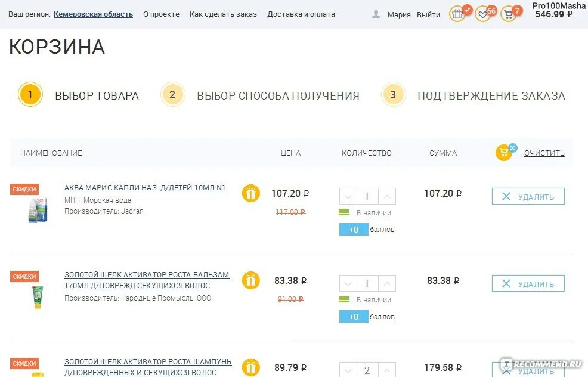Click Скидки badge on Золотой Шелк бальзам
The height and width of the screenshot is (377, 588).
pyautogui.click(x=24, y=276)
